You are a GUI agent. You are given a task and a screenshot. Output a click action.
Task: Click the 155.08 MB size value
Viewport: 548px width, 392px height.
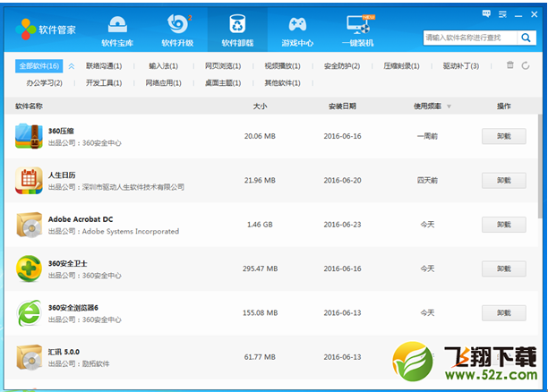(x=260, y=313)
